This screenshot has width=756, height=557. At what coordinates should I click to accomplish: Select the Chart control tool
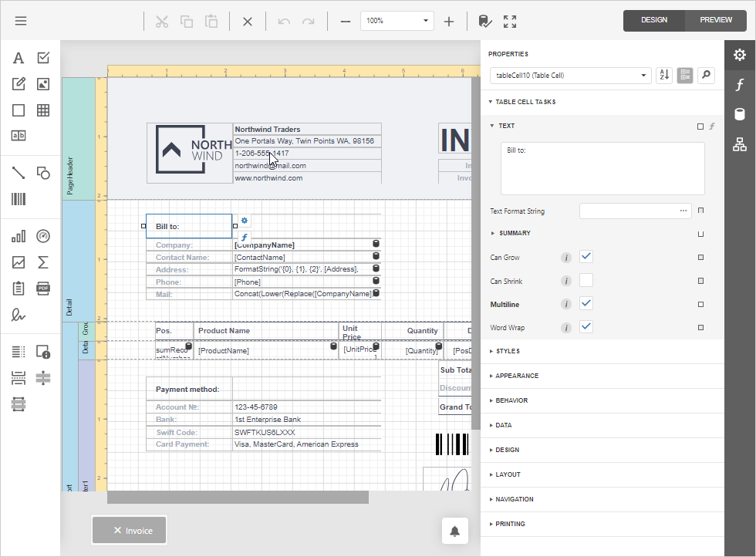[19, 236]
